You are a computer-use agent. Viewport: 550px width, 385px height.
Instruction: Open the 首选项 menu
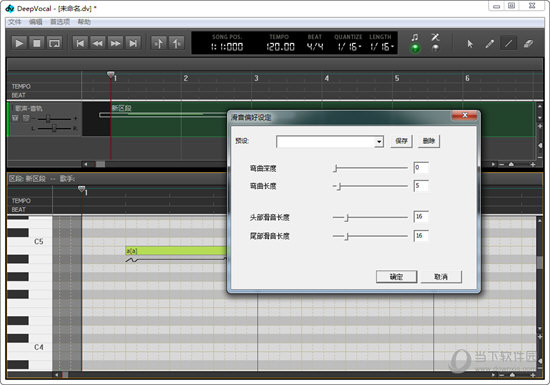[x=60, y=22]
